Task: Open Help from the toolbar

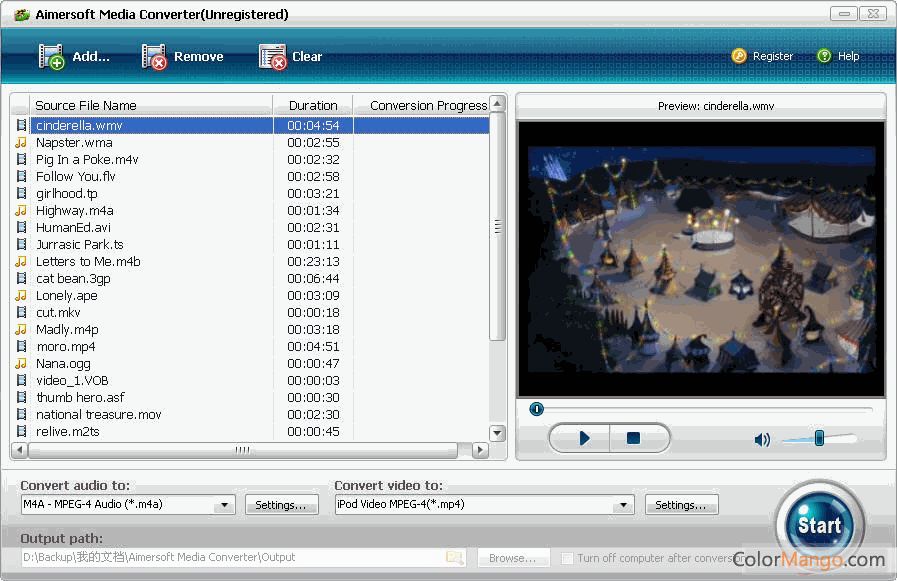Action: click(x=824, y=56)
